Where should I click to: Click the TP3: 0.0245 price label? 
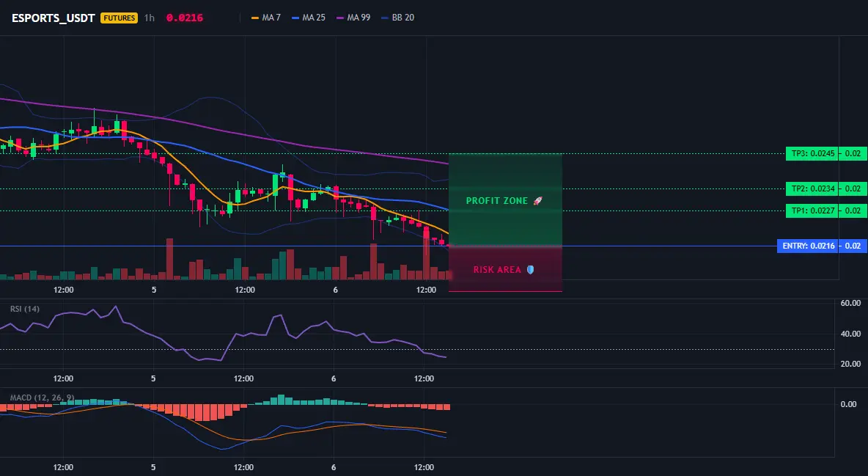pos(812,153)
